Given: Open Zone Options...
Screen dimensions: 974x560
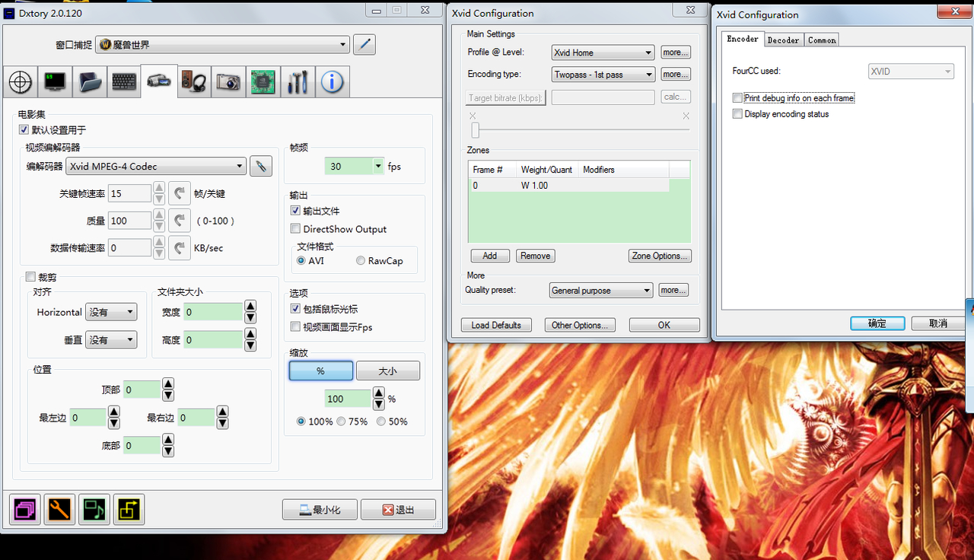Looking at the screenshot, I should coord(660,256).
